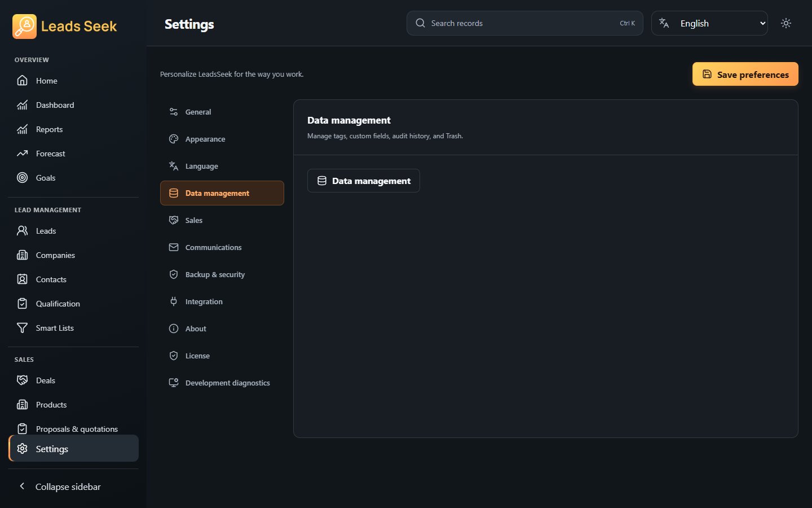Click the Ctrl K shortcut badge
Image resolution: width=812 pixels, height=508 pixels.
pos(627,23)
